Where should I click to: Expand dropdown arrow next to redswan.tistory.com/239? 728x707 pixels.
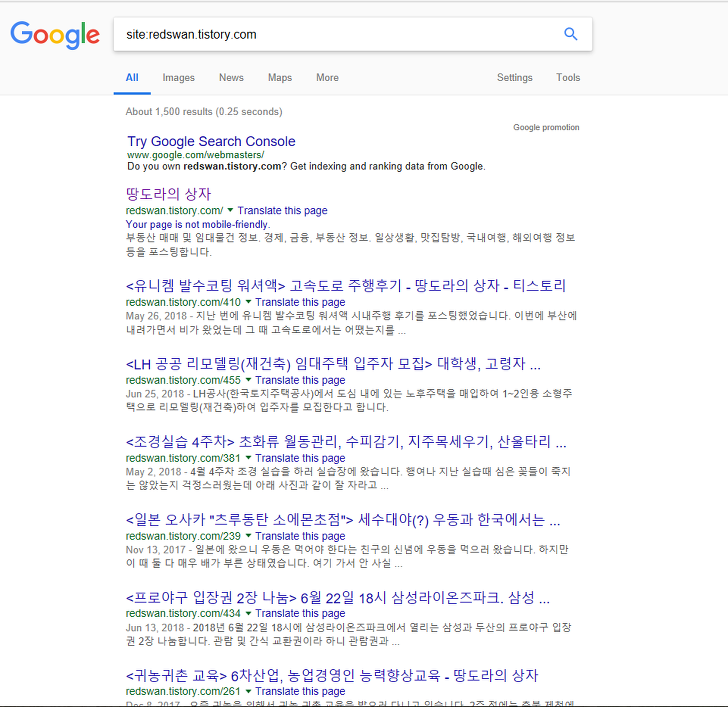coord(248,536)
